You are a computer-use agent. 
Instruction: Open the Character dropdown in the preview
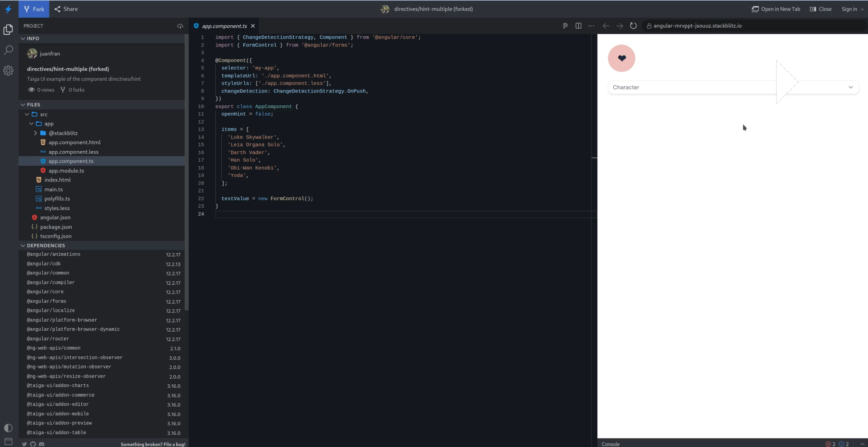tap(851, 87)
